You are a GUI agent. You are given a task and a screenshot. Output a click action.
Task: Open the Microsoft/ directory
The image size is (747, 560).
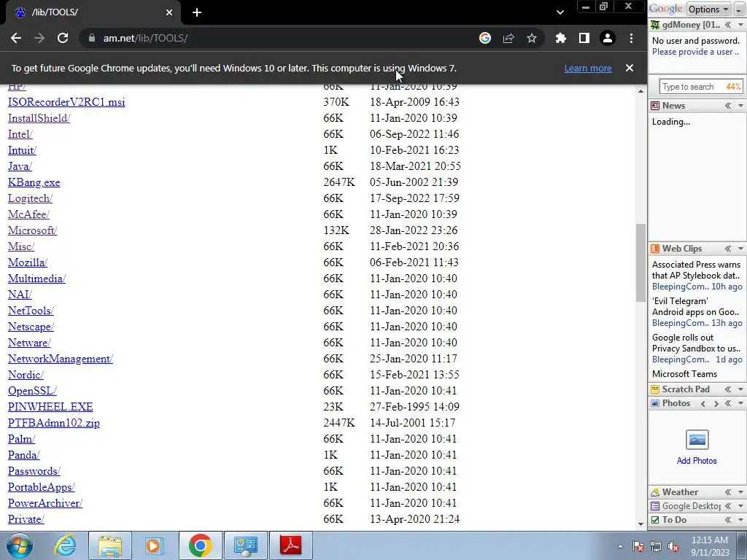pyautogui.click(x=32, y=230)
